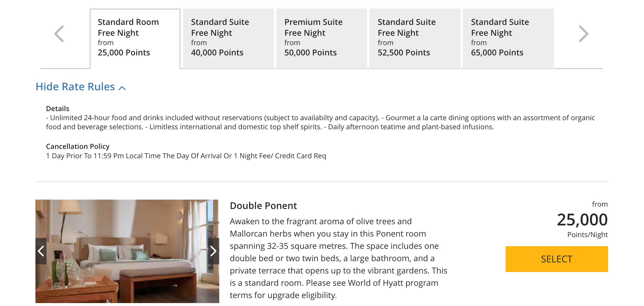Open the Premium Suite 50,000 Points tab
The image size is (644, 306).
(x=321, y=38)
